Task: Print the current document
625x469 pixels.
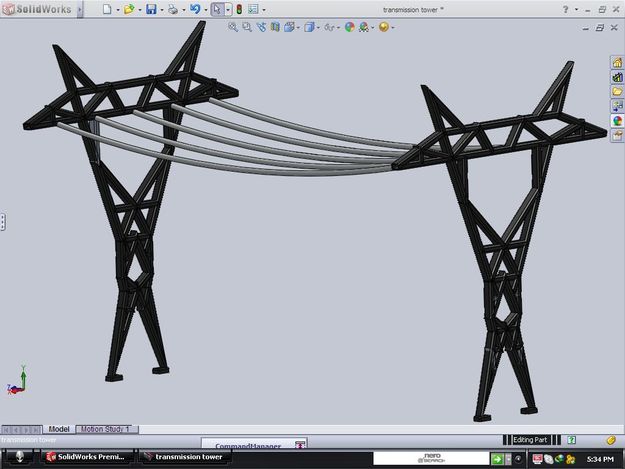Action: click(x=173, y=9)
